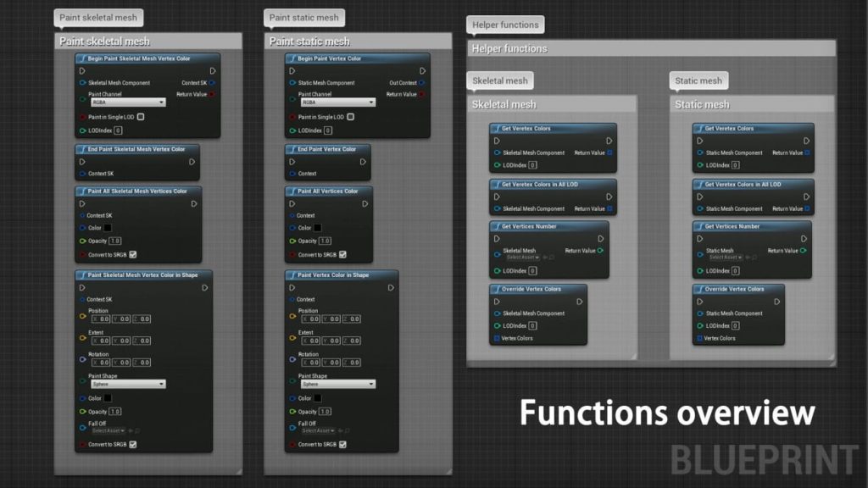Viewport: 868px width, 488px height.
Task: Click Out Context pin on Begin Paint Vertex Color
Action: pyautogui.click(x=422, y=83)
